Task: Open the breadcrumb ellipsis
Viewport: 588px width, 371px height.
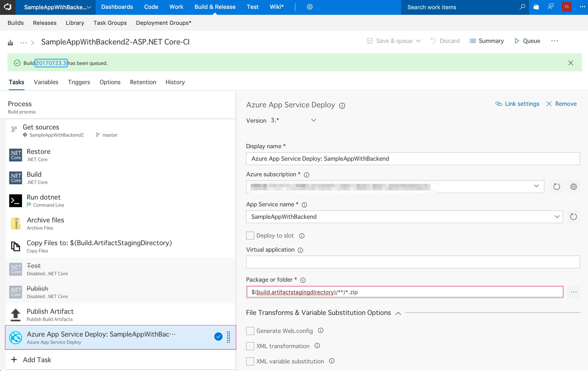Action: (23, 43)
